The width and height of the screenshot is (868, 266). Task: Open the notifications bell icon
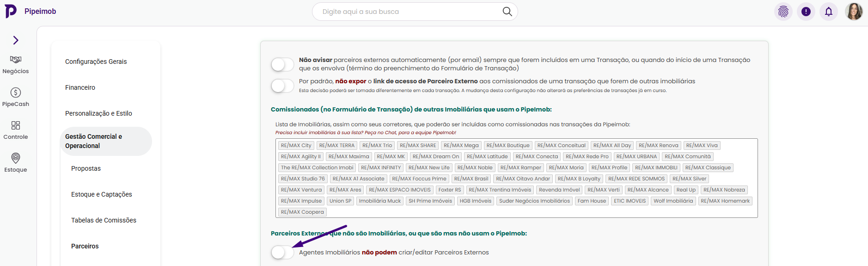point(829,12)
